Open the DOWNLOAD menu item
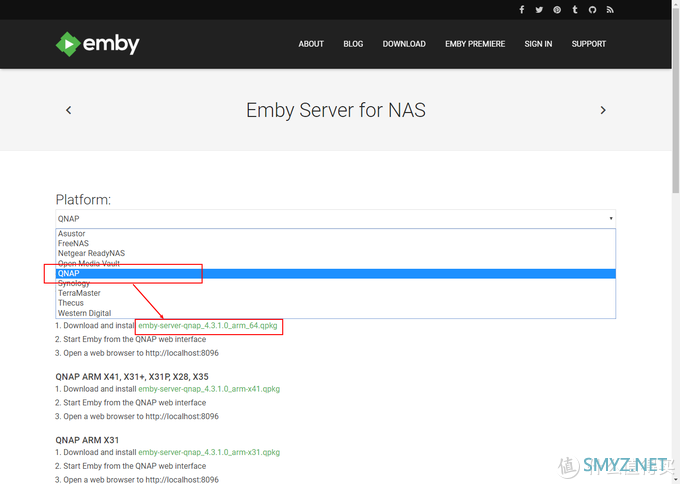This screenshot has height=484, width=680. coord(404,44)
